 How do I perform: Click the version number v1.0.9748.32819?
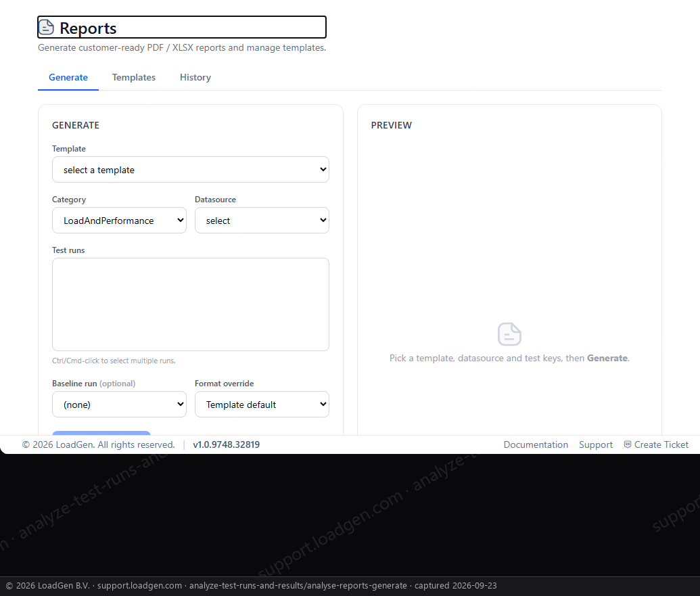pyautogui.click(x=227, y=444)
